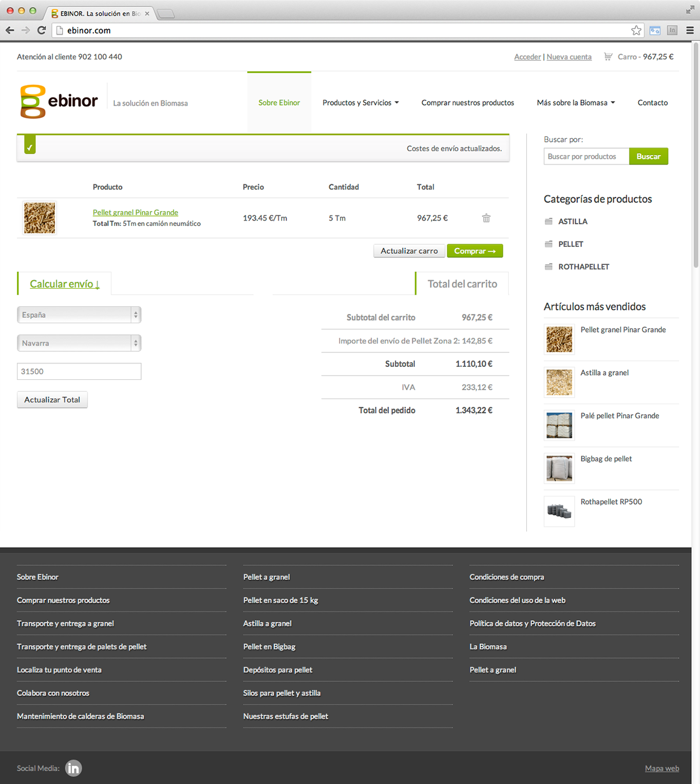The height and width of the screenshot is (784, 700).
Task: Open footer Transporte y entrega a granel
Action: pyautogui.click(x=65, y=624)
